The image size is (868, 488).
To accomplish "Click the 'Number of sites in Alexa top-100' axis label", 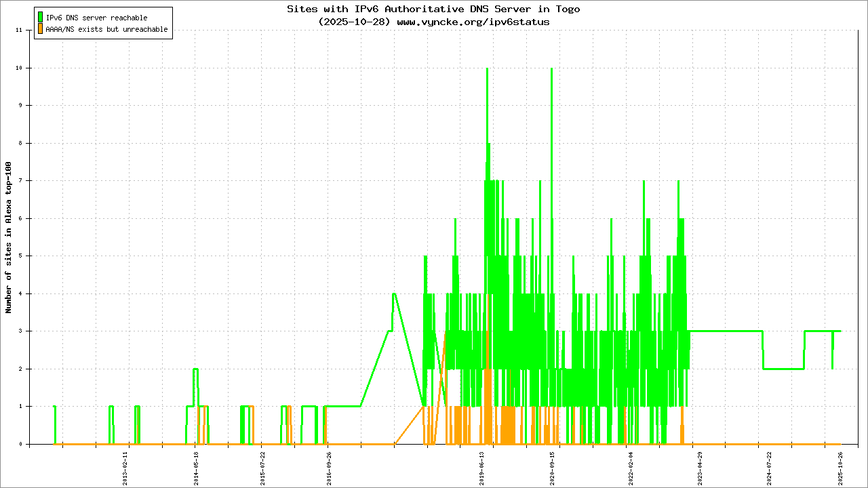I will coord(9,237).
